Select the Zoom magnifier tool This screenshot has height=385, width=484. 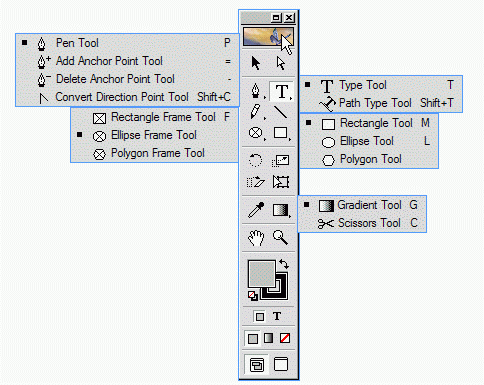[280, 238]
